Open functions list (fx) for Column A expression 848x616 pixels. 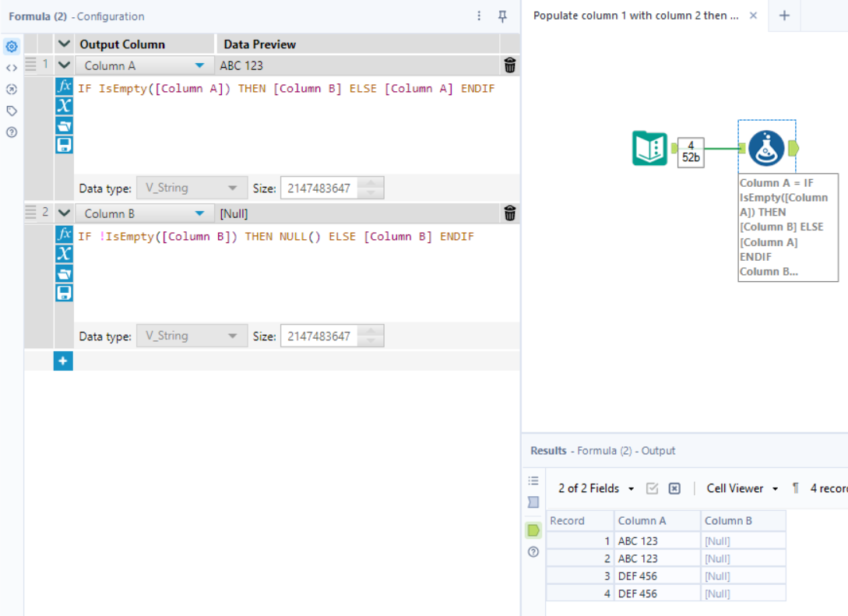(64, 86)
